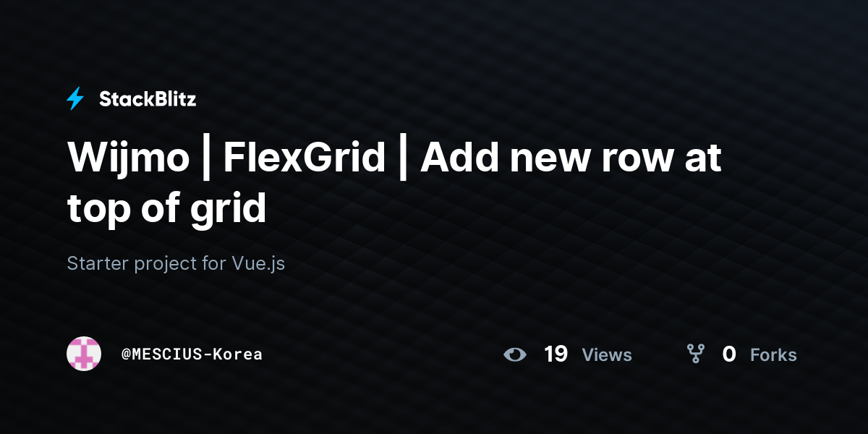Click the blue StackBlitz lightning bolt icon
This screenshot has width=868, height=434.
click(x=75, y=98)
